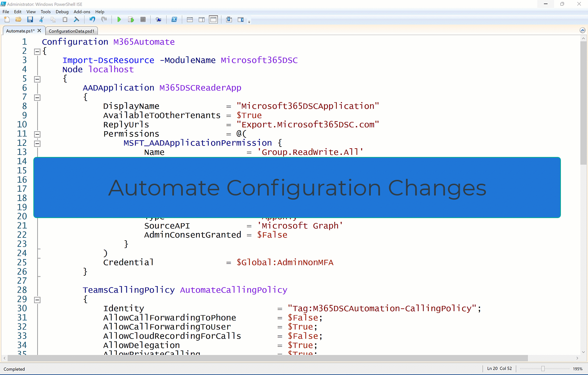
Task: Adjust the 195% zoom slider
Action: (542, 369)
